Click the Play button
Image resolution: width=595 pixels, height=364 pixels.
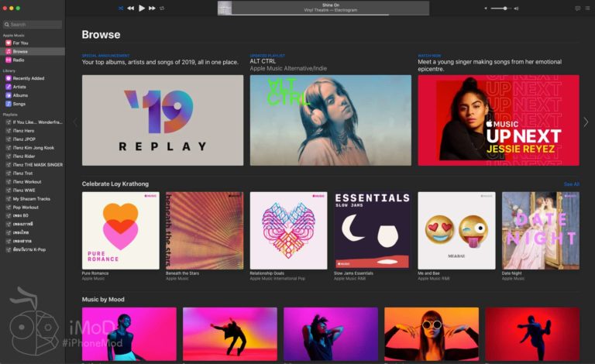(142, 8)
